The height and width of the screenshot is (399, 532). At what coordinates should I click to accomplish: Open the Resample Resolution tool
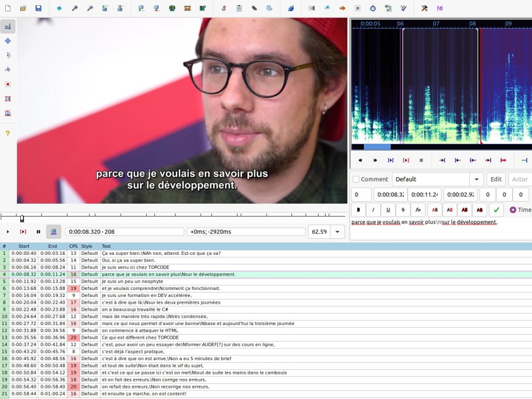tap(358, 8)
